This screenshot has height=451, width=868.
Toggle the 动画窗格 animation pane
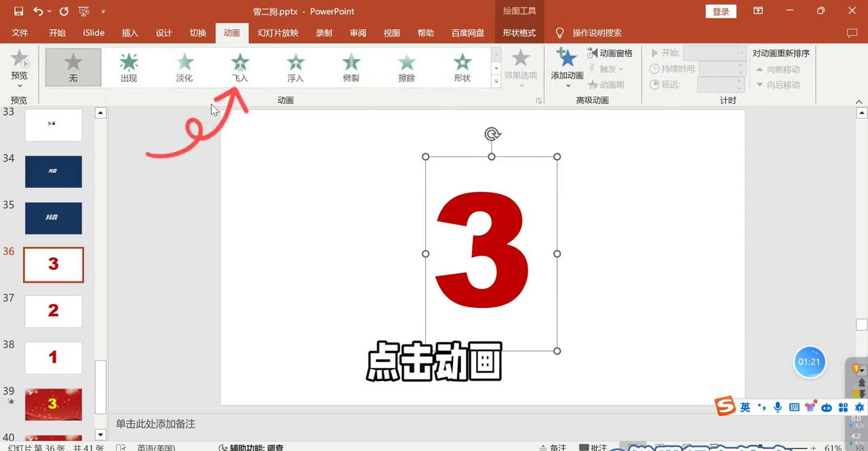point(610,53)
